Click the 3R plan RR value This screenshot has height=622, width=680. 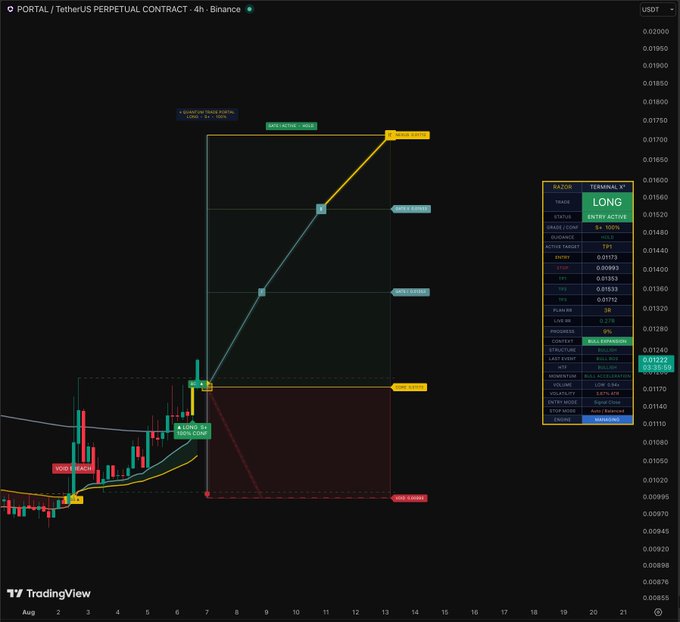tap(607, 310)
